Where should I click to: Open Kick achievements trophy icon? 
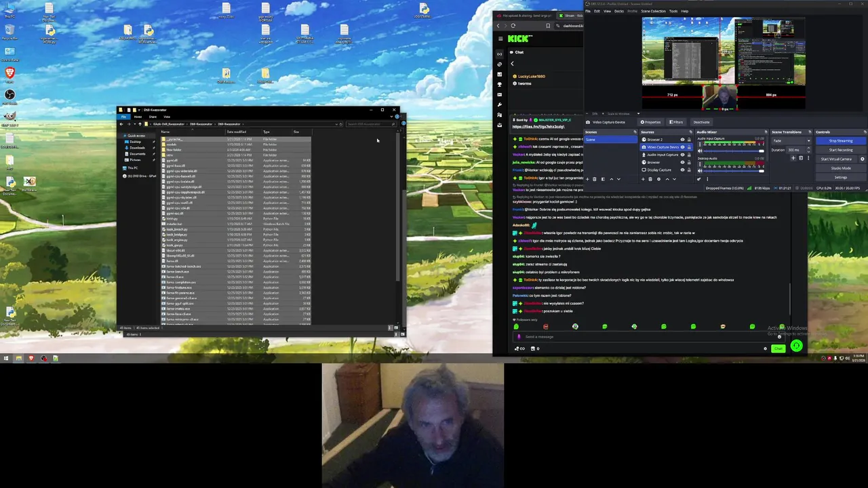pyautogui.click(x=500, y=85)
